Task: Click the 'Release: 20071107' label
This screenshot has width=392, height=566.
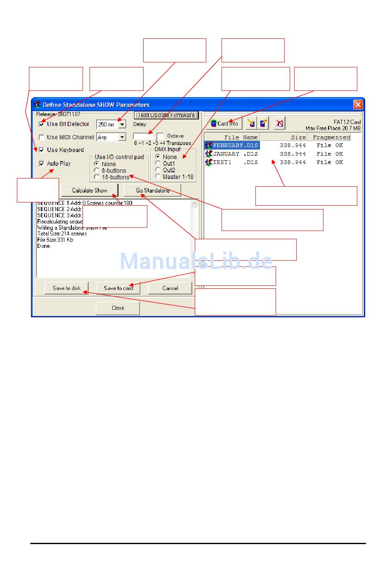Action: click(x=58, y=114)
